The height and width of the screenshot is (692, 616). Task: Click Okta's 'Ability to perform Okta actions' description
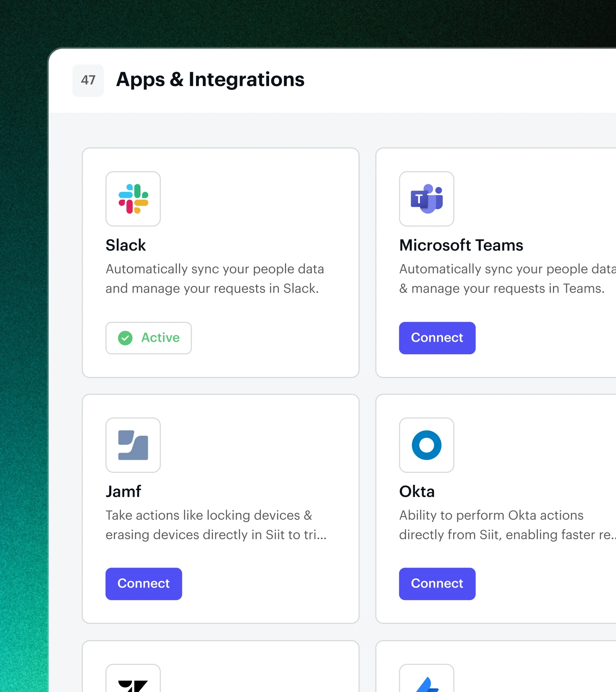click(507, 525)
